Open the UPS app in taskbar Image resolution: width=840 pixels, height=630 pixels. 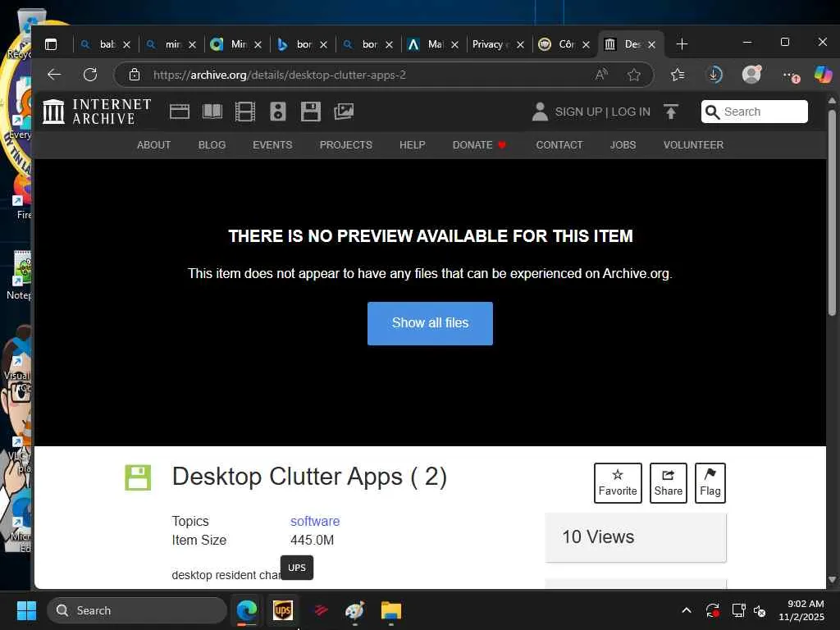282,610
